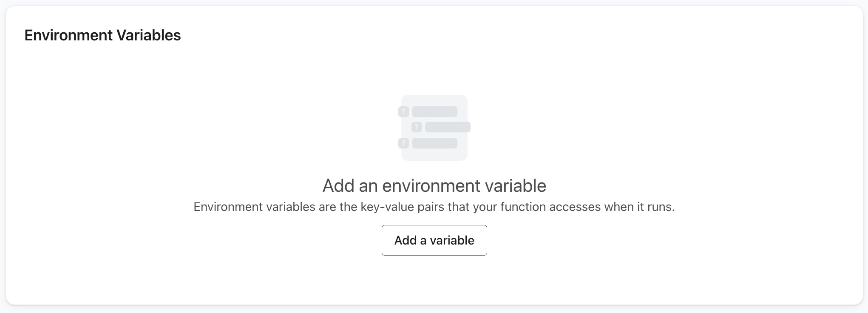Click the top question mark icon in illustration
Viewport: 868px width, 313px height.
(403, 111)
